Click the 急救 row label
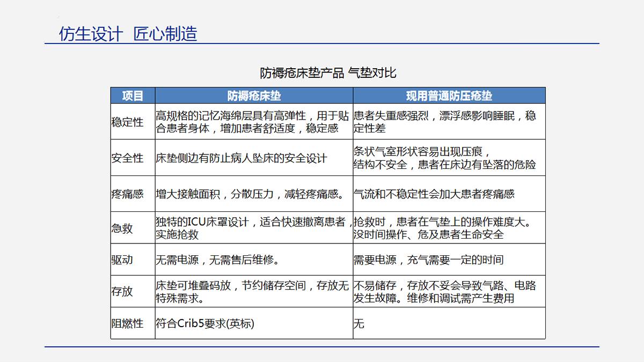The width and height of the screenshot is (644, 362). pos(122,228)
